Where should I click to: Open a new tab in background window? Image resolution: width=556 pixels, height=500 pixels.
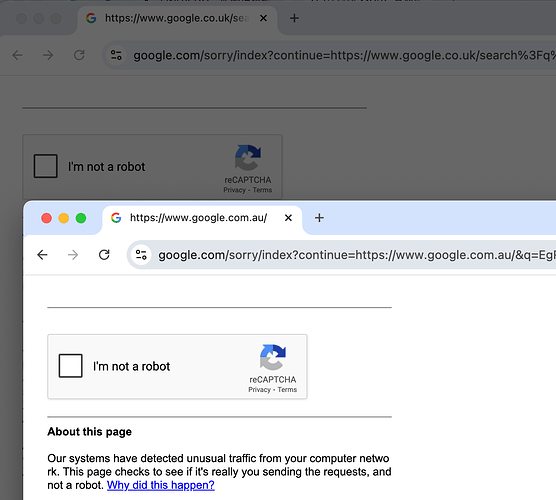[x=294, y=18]
